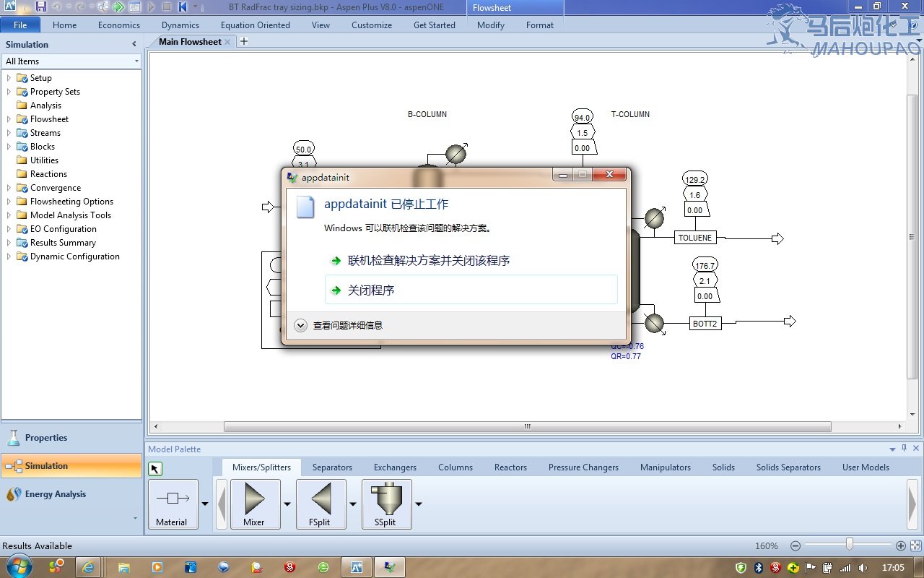Click the Bluetooth tray icon
The image size is (924, 578).
pyautogui.click(x=758, y=567)
